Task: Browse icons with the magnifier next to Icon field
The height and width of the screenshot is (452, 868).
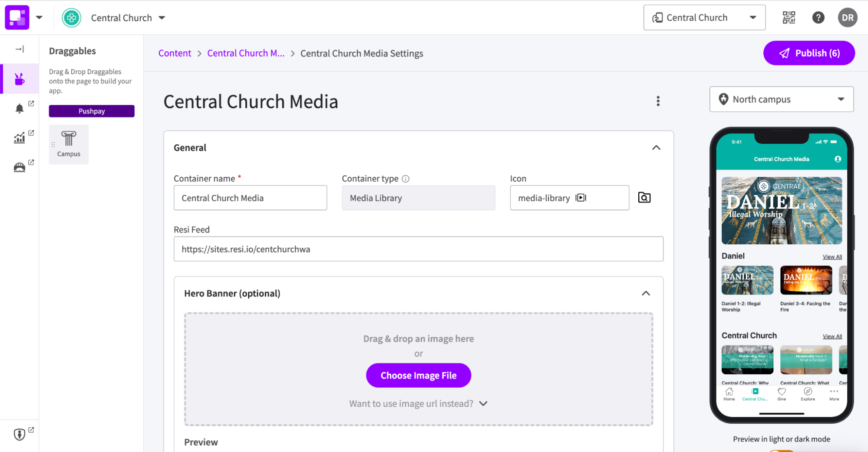Action: [644, 197]
